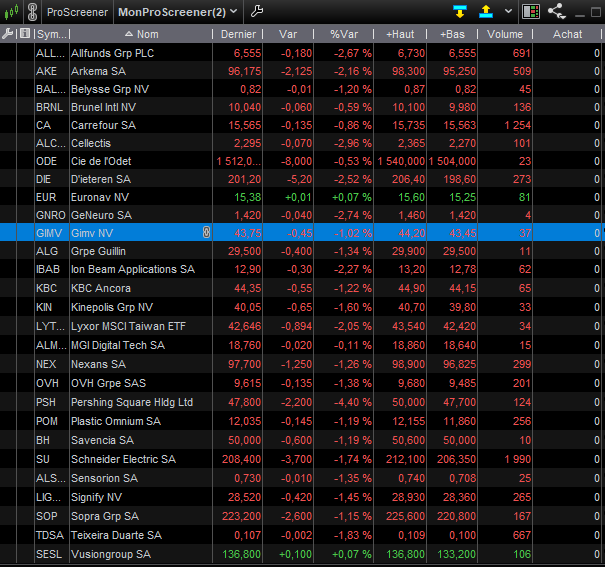Image resolution: width=605 pixels, height=567 pixels.
Task: Click the PSH ticker symbol
Action: (46, 402)
